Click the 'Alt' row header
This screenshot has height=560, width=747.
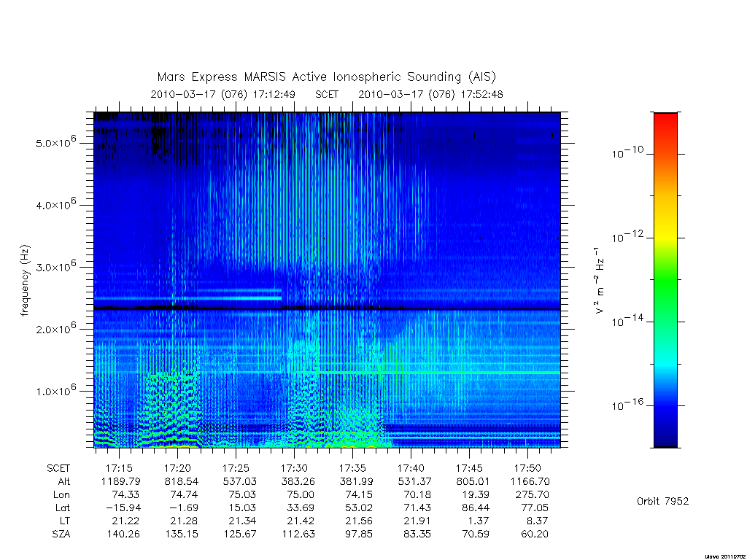(63, 481)
